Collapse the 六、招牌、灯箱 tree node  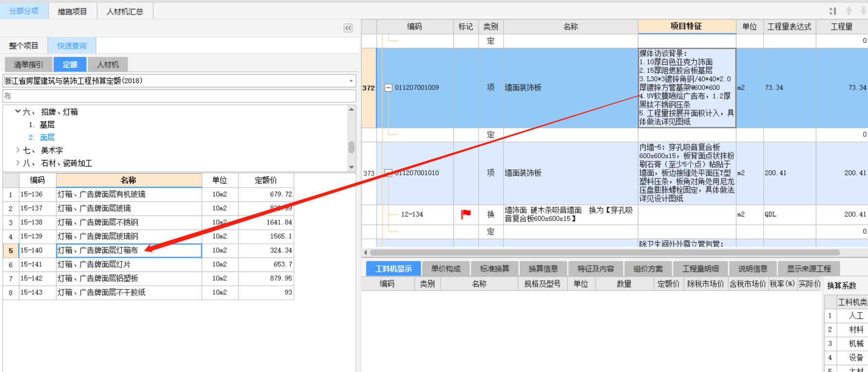tap(18, 112)
